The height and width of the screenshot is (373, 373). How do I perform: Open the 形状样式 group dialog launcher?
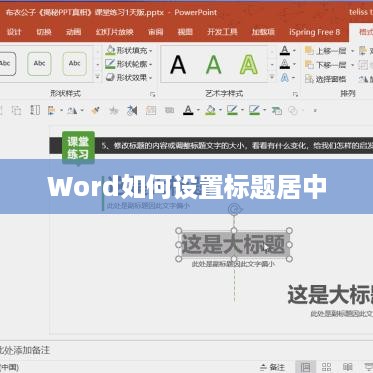[153, 95]
